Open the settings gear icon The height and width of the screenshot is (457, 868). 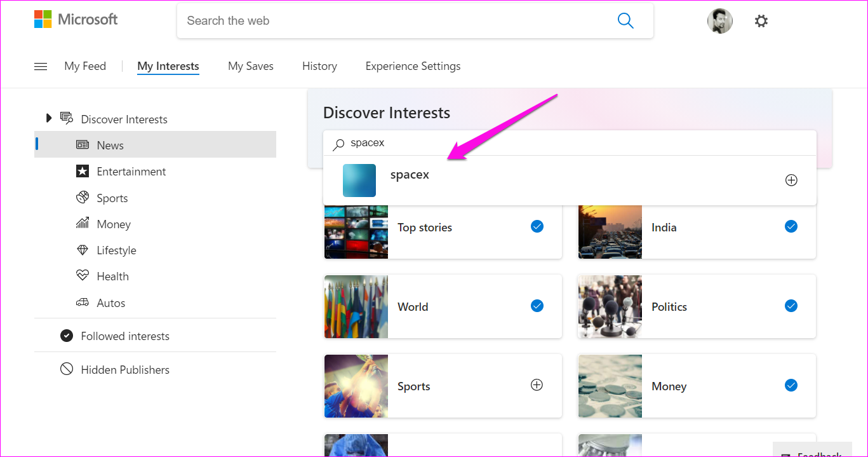pyautogui.click(x=761, y=21)
